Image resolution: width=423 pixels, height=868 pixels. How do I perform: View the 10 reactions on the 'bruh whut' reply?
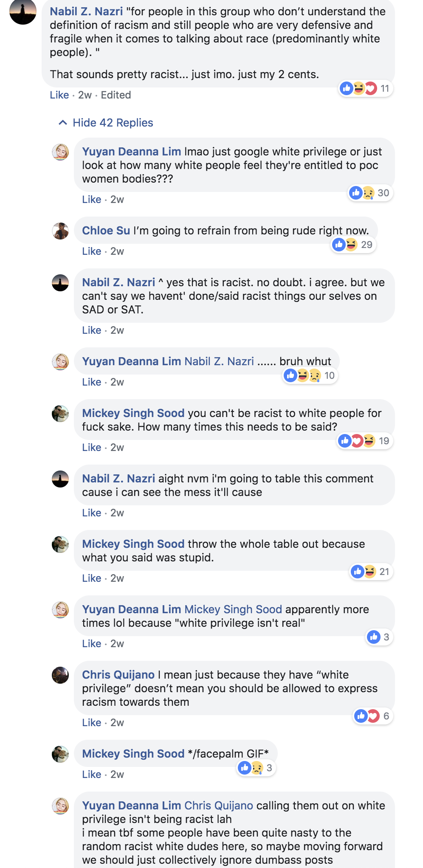click(x=310, y=375)
